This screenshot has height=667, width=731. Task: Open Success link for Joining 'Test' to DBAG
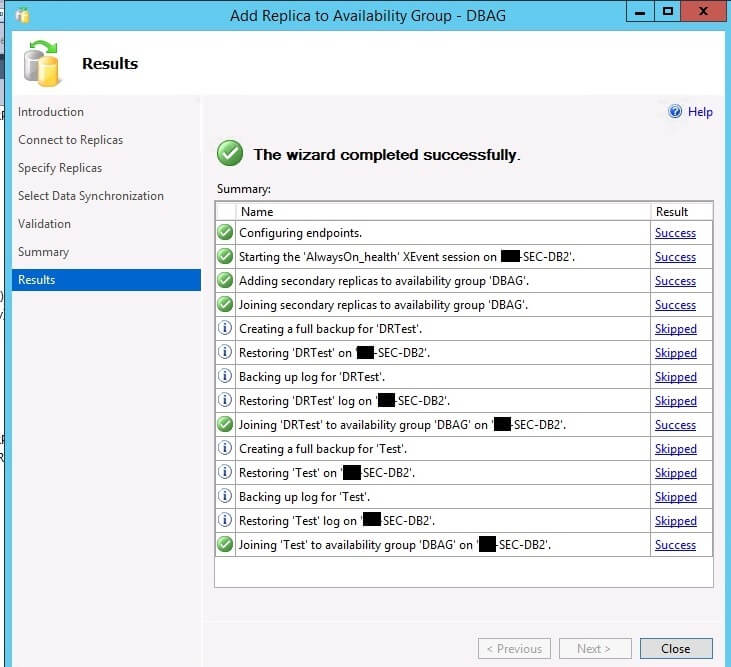click(675, 545)
